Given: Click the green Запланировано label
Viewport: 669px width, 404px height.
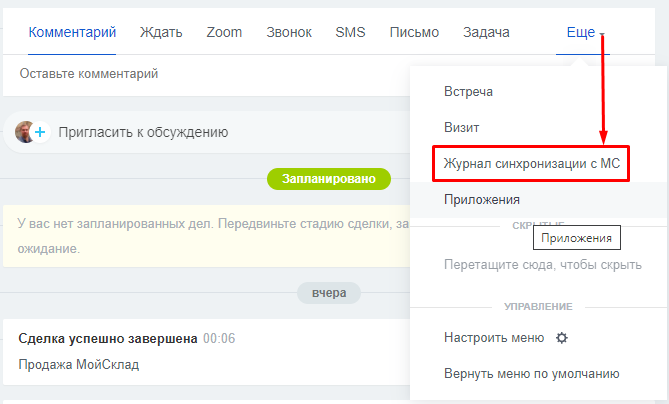Looking at the screenshot, I should coord(328,179).
